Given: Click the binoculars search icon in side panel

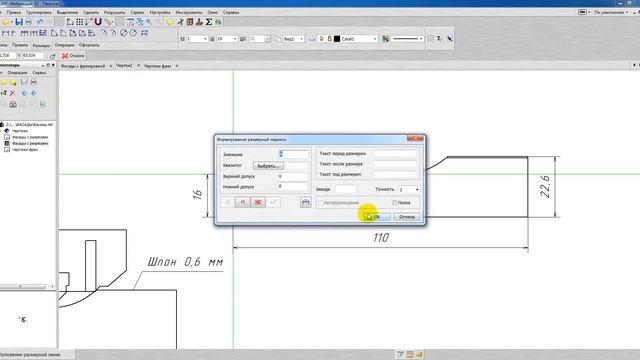Looking at the screenshot, I should coord(13,104).
